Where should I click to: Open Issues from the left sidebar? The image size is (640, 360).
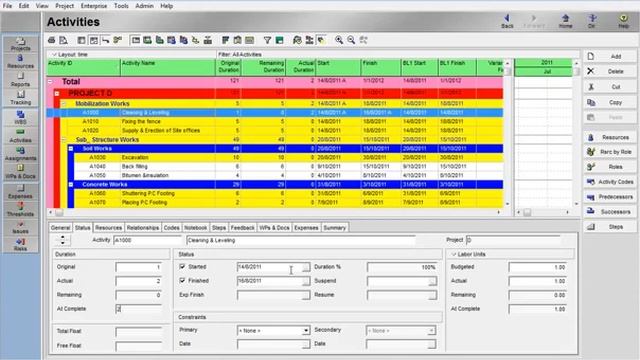coord(20,227)
